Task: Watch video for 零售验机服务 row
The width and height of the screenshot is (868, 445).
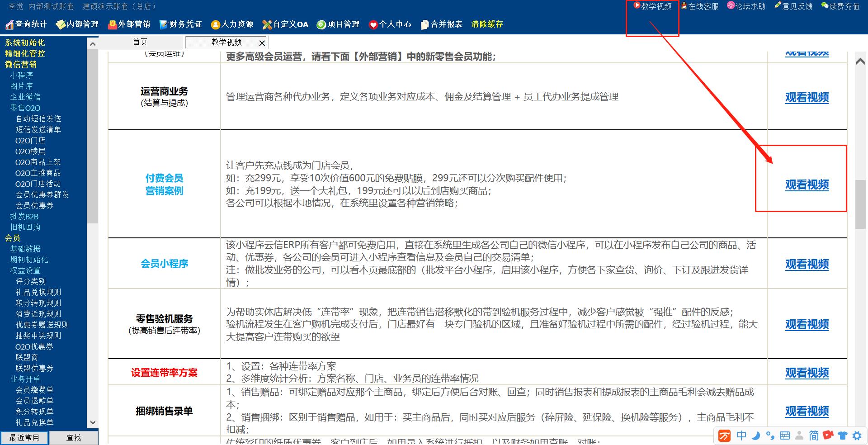Action: [807, 324]
